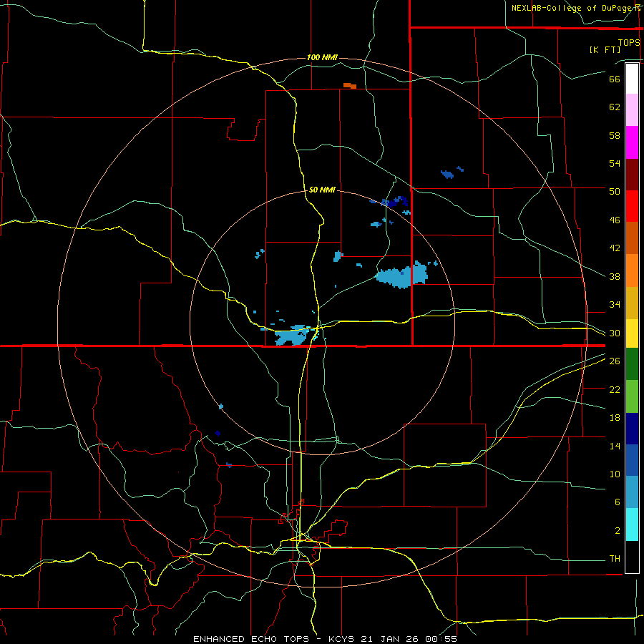Click the '50 NMI' range ring label
The image size is (644, 644).
[322, 190]
